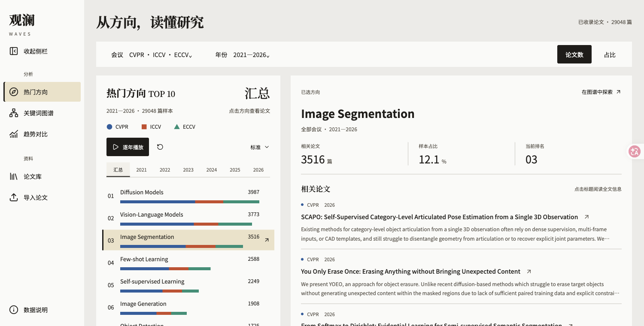
Task: Click the info icon beside 数据说明
Action: (x=14, y=310)
